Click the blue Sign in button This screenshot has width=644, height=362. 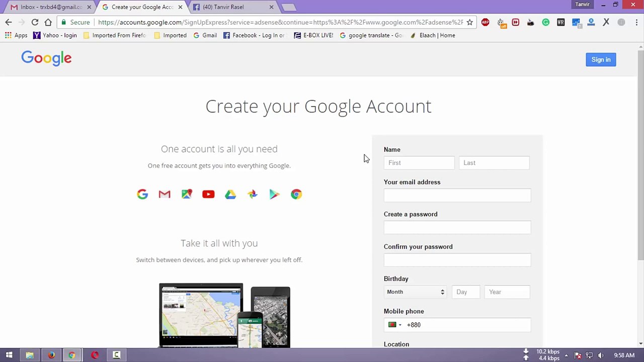[601, 59]
